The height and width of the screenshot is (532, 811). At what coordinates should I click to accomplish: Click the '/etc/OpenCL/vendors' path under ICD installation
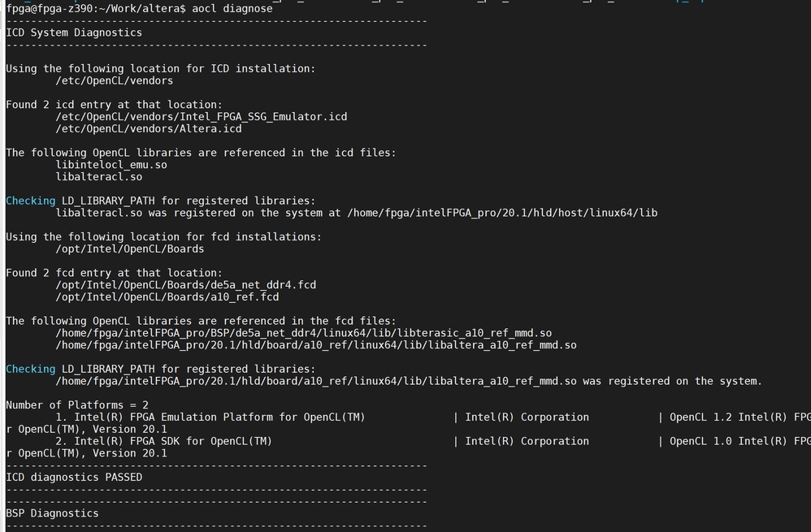pyautogui.click(x=114, y=80)
